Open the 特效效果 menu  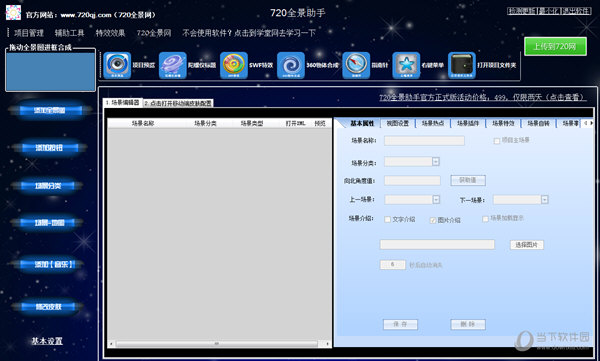[x=110, y=33]
